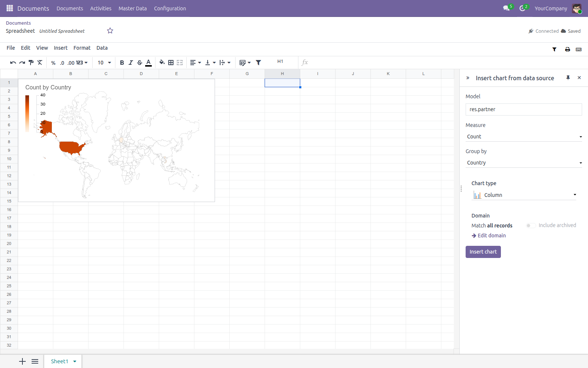Close the Insert chart side panel
The width and height of the screenshot is (588, 368).
pos(579,78)
